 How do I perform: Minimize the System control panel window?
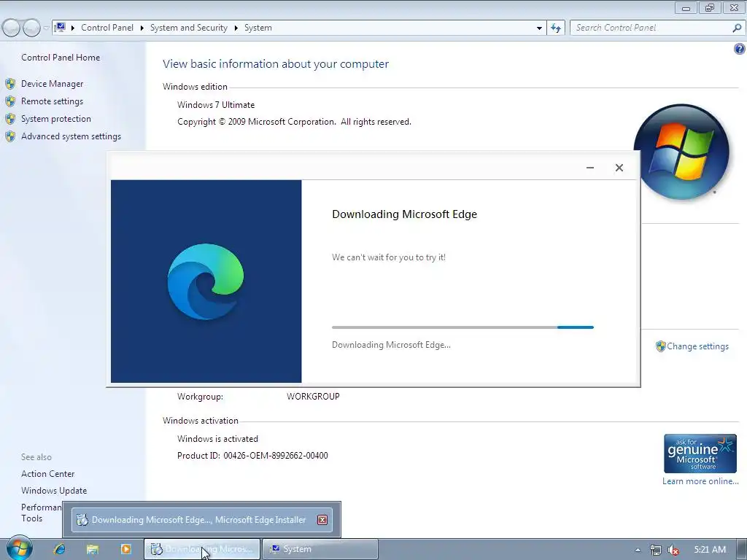[x=686, y=8]
